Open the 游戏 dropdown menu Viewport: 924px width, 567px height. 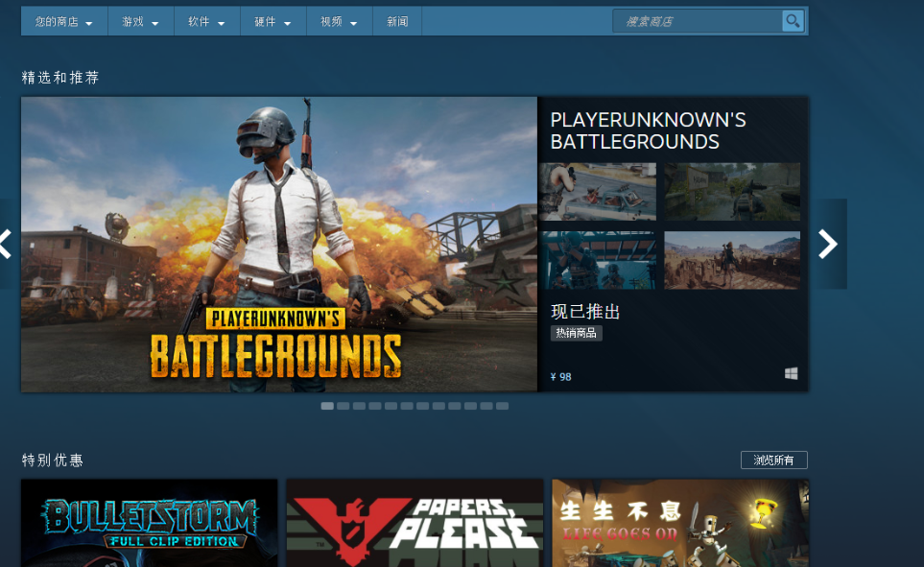tap(141, 22)
